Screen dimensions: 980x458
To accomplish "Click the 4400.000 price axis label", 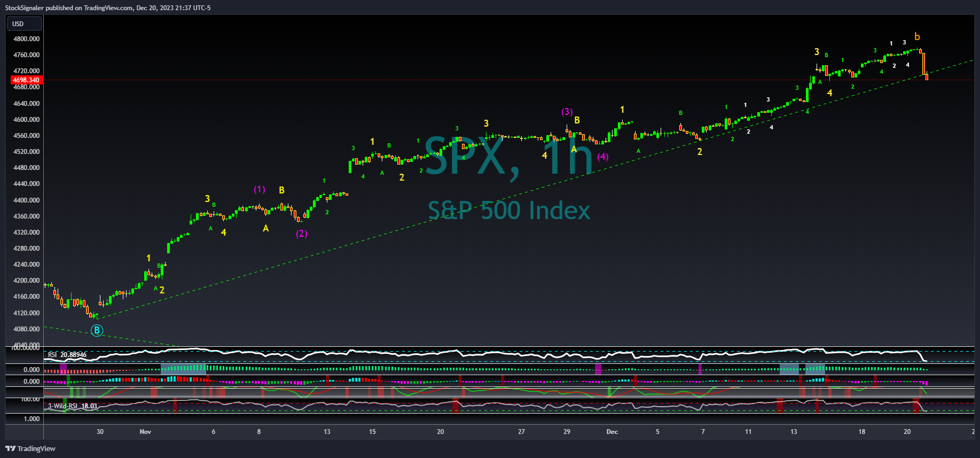I will click(27, 200).
